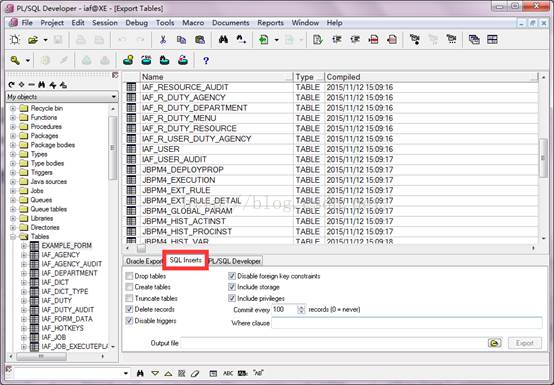Click the Output file input field
554x385 pixels.
(334, 343)
